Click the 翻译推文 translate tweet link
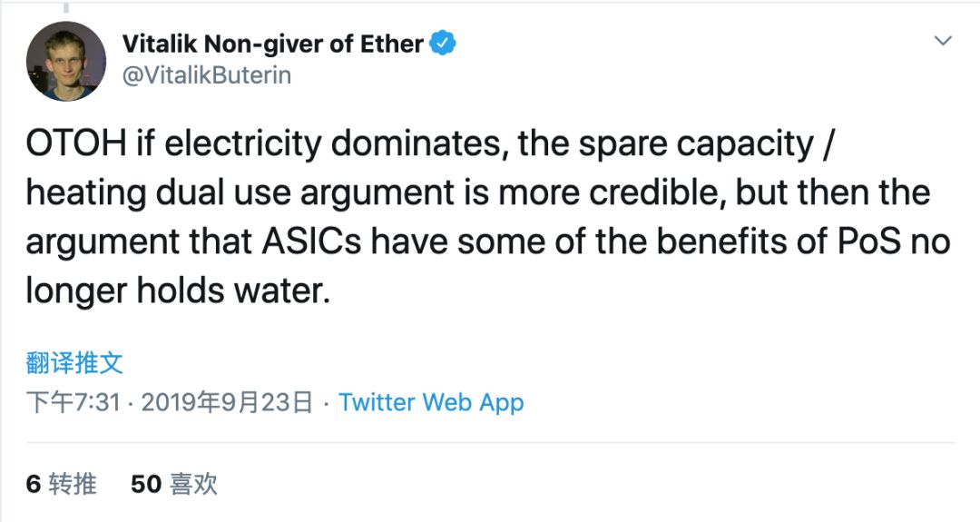The image size is (980, 522). tap(74, 363)
